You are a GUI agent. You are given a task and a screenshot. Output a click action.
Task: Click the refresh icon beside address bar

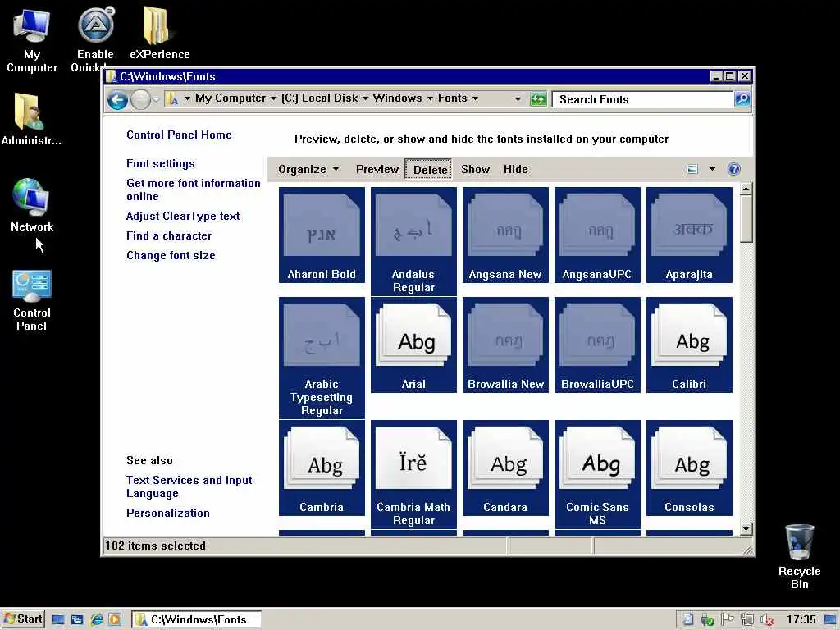point(537,99)
